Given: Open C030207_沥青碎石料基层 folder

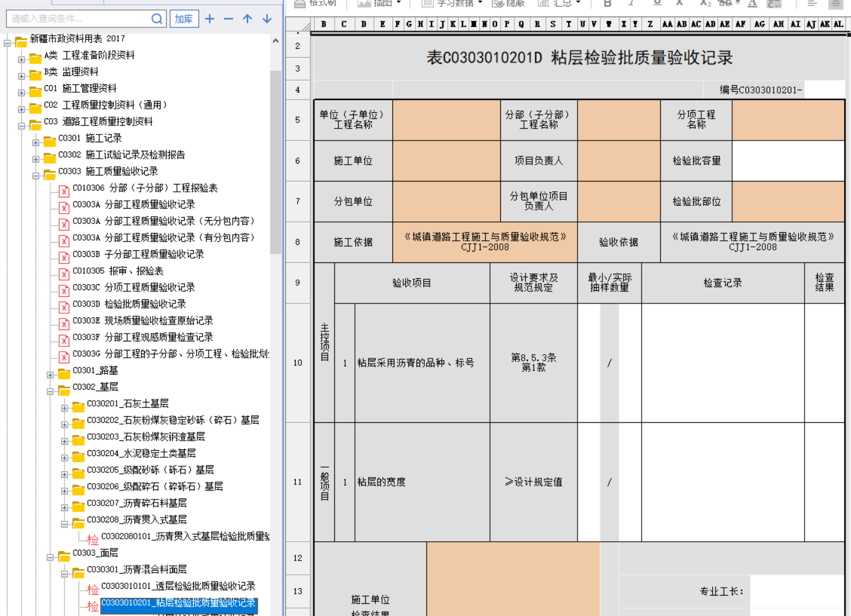Looking at the screenshot, I should coord(136,503).
